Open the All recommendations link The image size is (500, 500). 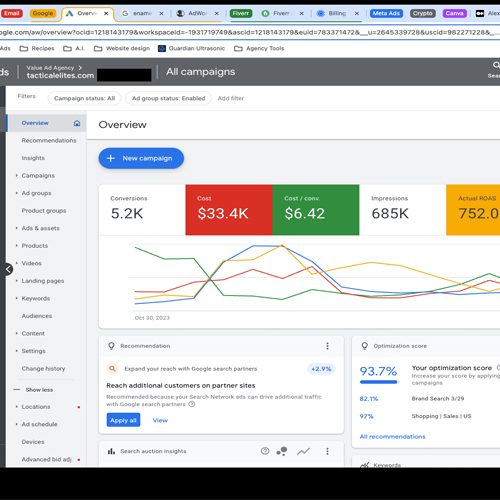[x=393, y=437]
